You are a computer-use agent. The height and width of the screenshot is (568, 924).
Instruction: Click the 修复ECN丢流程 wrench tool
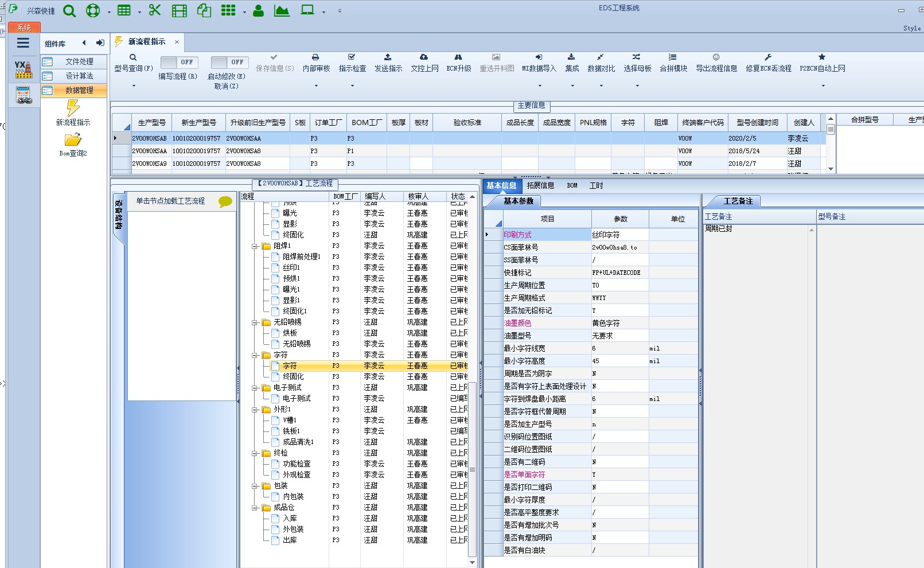point(769,63)
